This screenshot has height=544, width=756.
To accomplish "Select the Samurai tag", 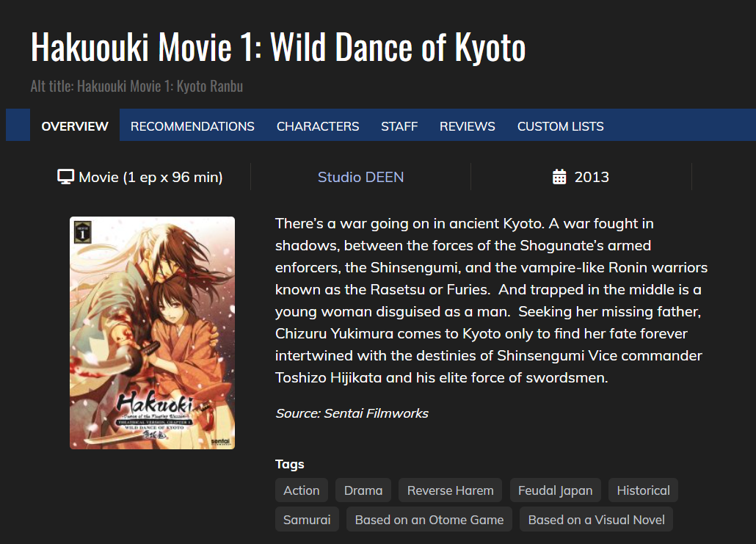I will pos(307,519).
